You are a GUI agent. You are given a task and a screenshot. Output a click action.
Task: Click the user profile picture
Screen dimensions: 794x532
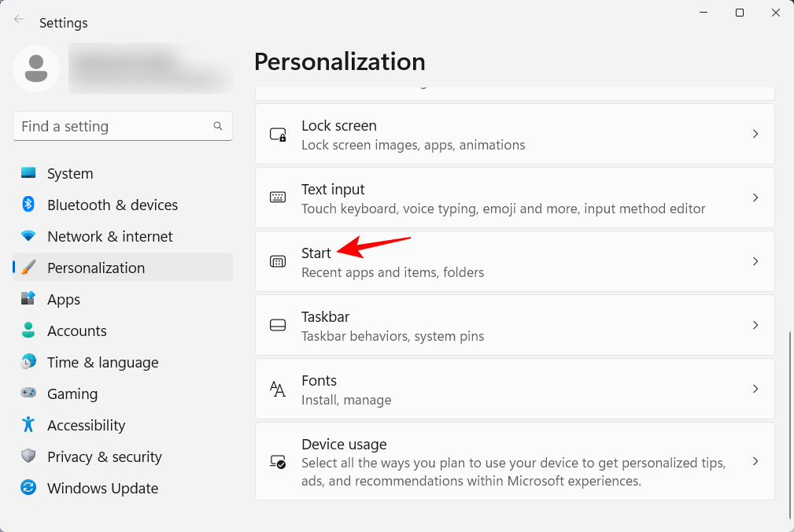(36, 69)
